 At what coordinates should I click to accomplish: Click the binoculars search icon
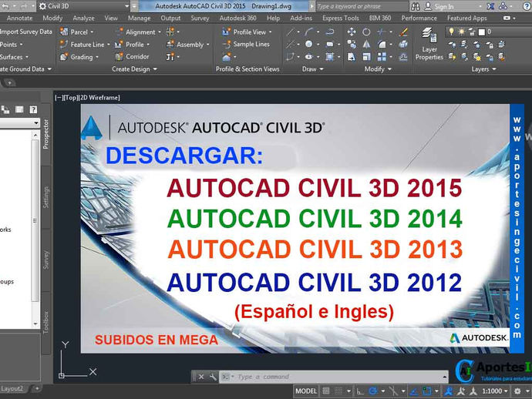(x=415, y=6)
